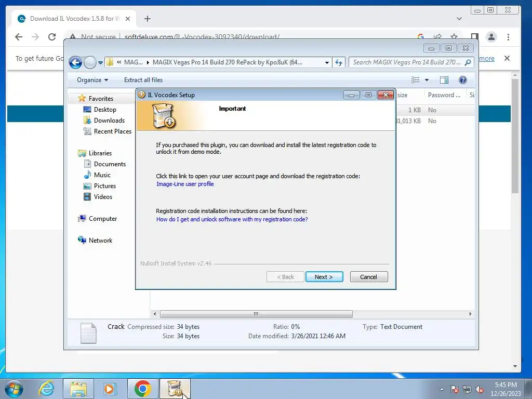Viewport: 532px width, 399px height.
Task: Click Extract all files
Action: (143, 80)
